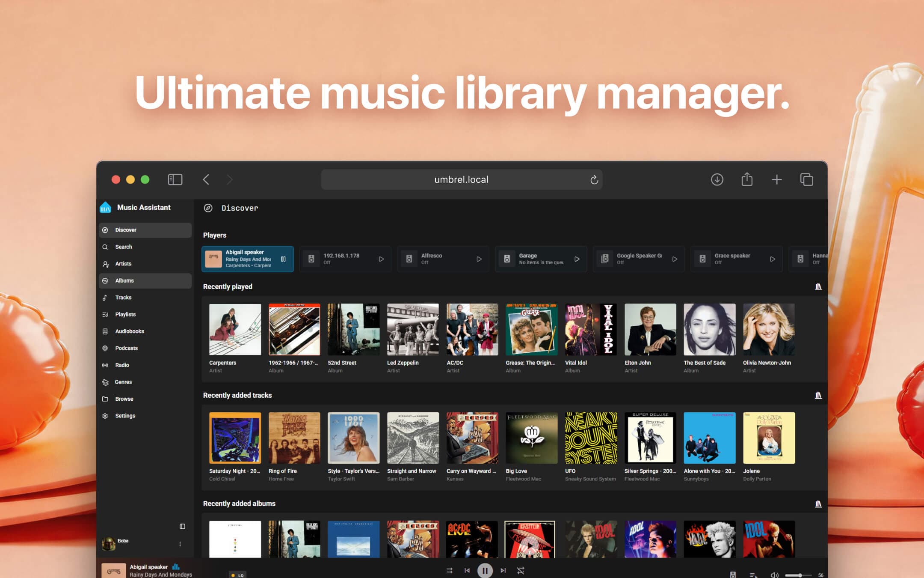Open the Search section
This screenshot has height=578, width=924.
(x=124, y=247)
